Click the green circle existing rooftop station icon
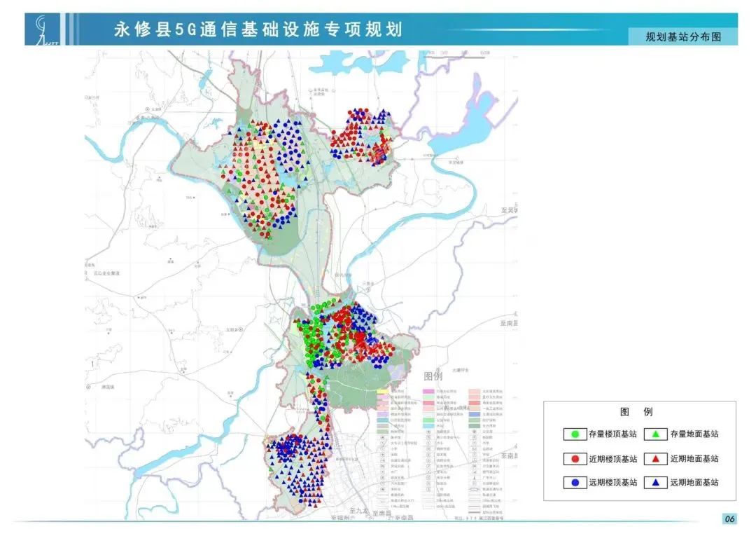The width and height of the screenshot is (756, 536). 575,434
